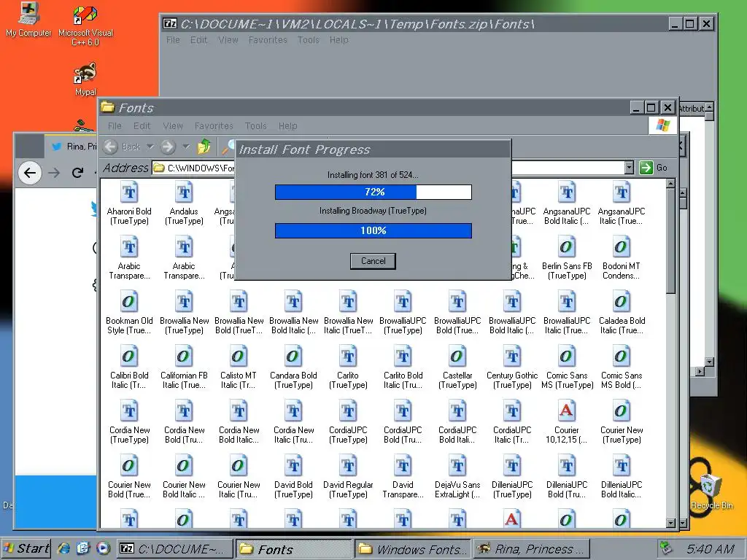Select Candara Bold font icon
The height and width of the screenshot is (560, 747).
(x=293, y=356)
